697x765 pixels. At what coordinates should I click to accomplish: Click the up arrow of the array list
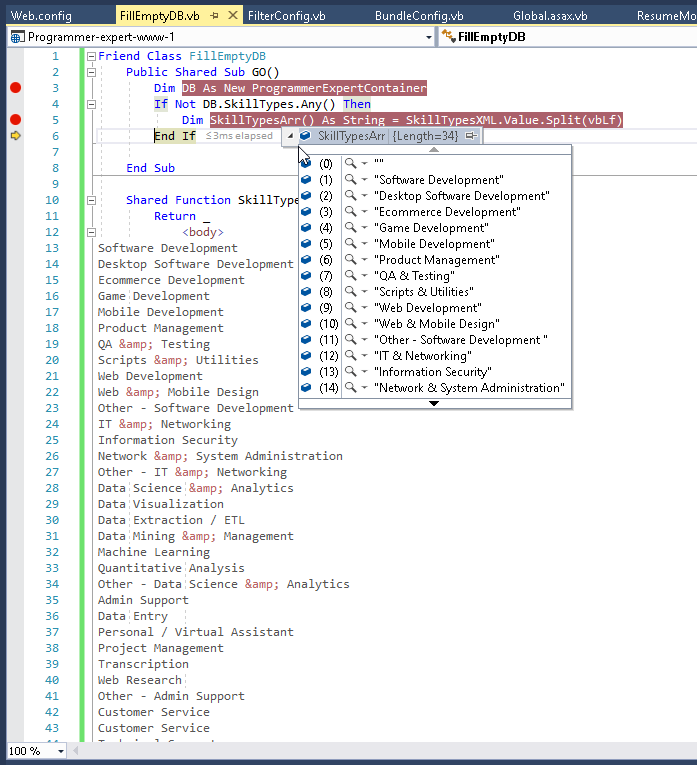tap(434, 150)
